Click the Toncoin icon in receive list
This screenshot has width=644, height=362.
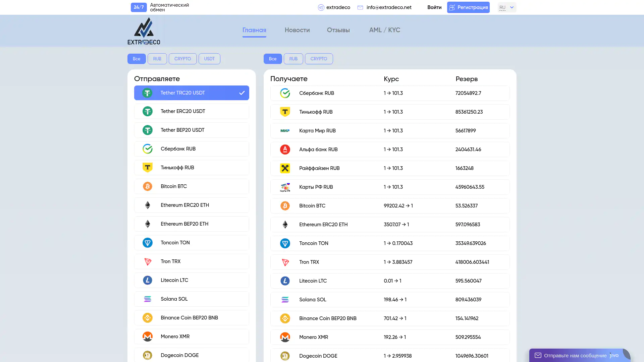pos(285,243)
